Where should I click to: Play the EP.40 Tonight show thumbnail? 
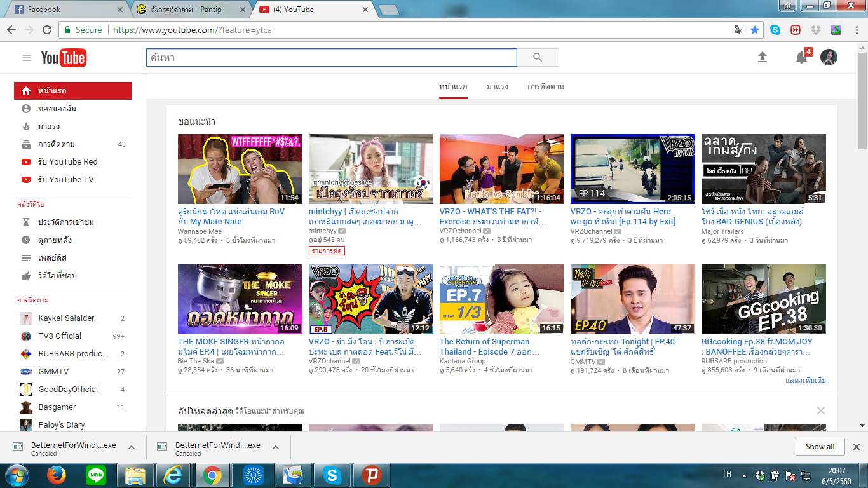click(x=633, y=299)
